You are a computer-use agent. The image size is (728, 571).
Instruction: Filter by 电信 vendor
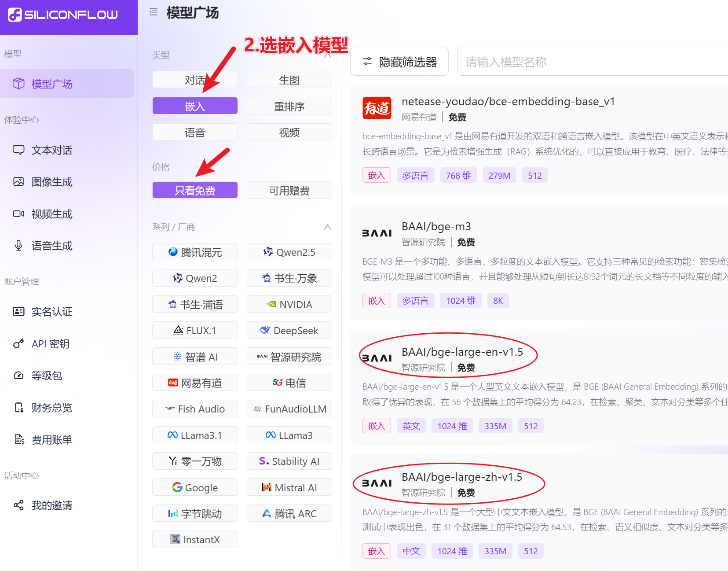[x=289, y=383]
